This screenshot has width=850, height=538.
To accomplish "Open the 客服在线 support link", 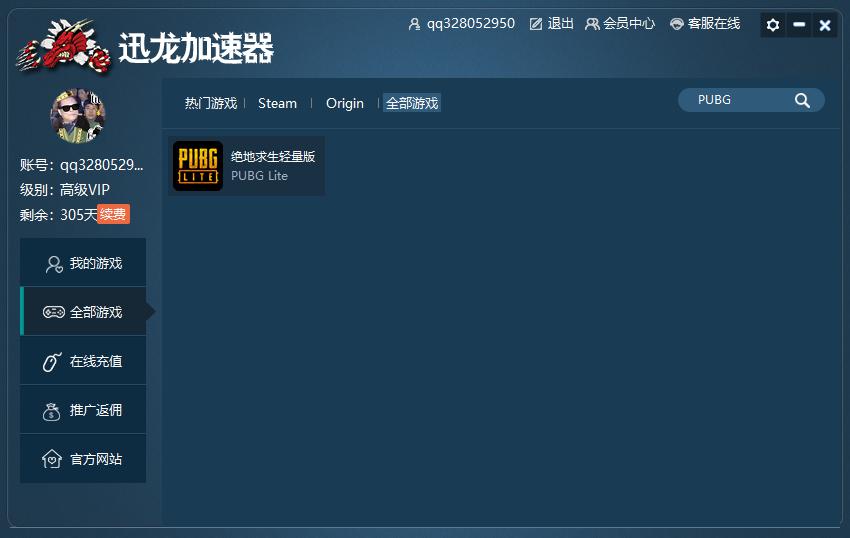I will click(714, 23).
